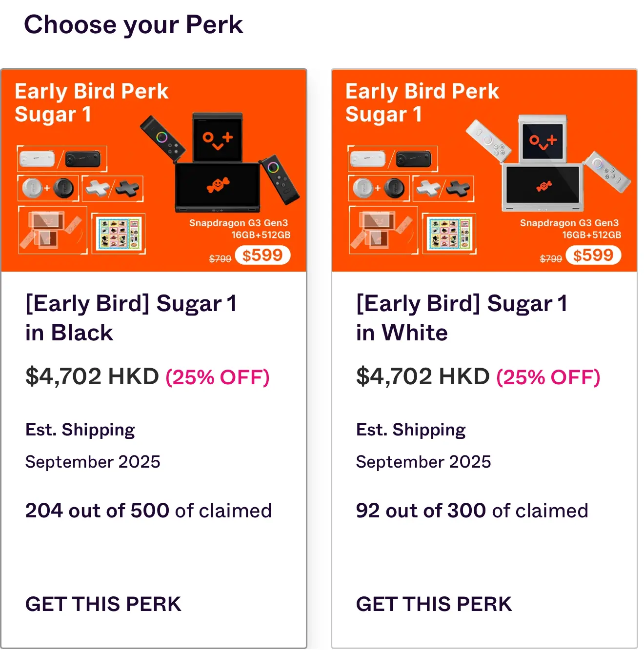Screen dimensions: 644x650
Task: Click the 25% OFF label on white perk
Action: click(x=548, y=377)
